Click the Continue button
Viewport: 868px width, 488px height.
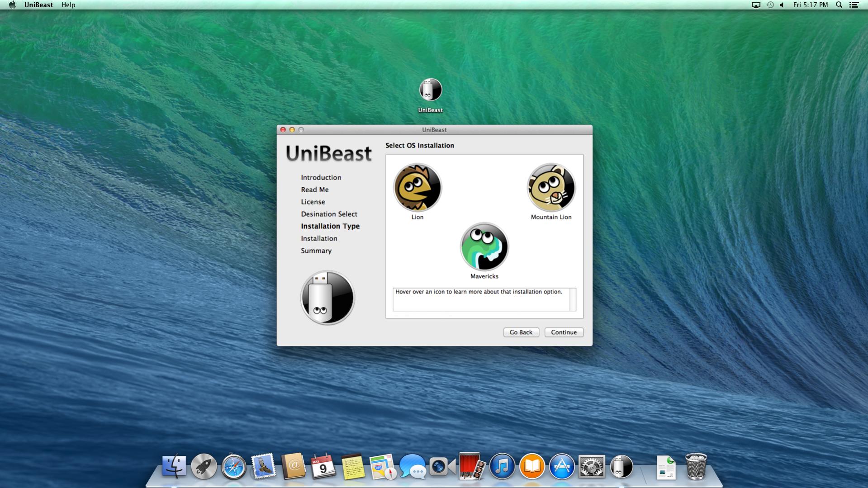(x=564, y=332)
